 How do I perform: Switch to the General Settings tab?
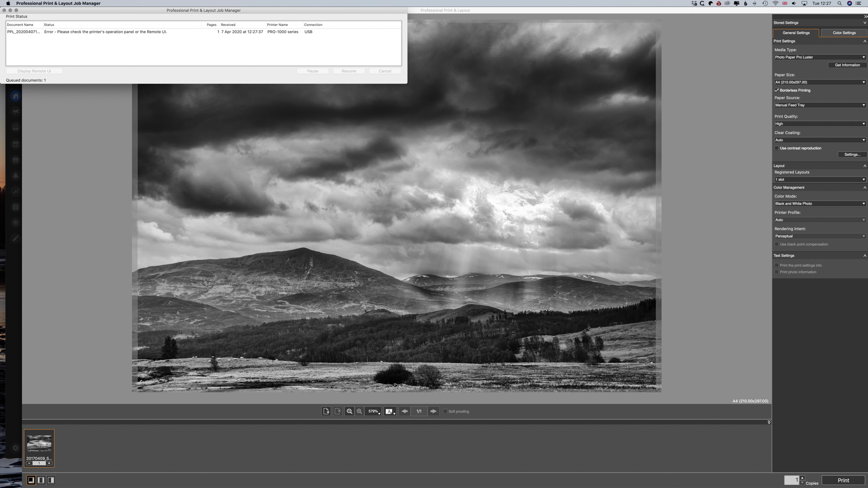pos(796,33)
